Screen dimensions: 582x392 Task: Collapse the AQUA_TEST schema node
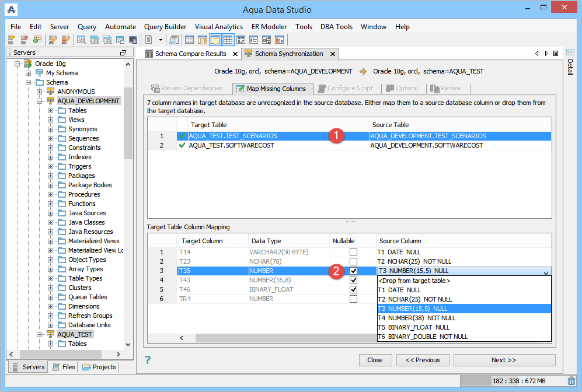[x=39, y=334]
